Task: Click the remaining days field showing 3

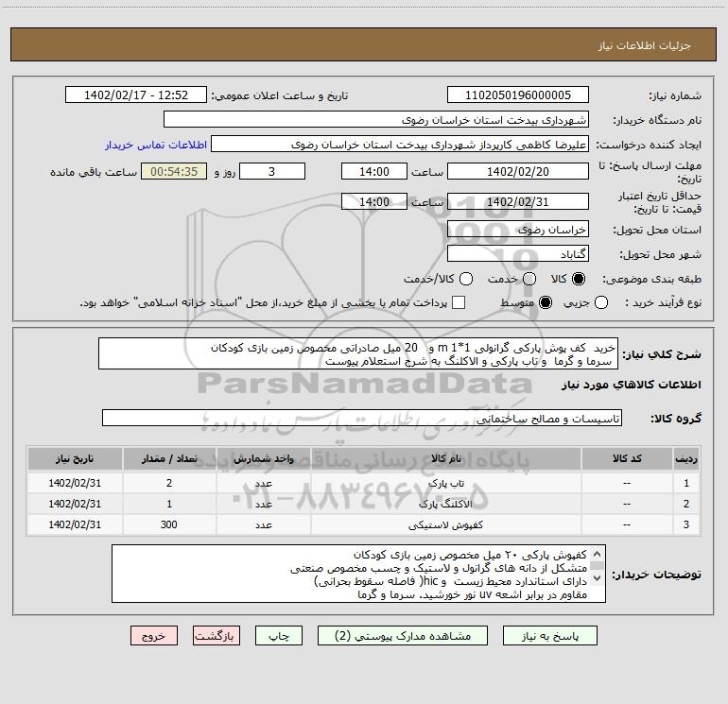Action: [272, 171]
